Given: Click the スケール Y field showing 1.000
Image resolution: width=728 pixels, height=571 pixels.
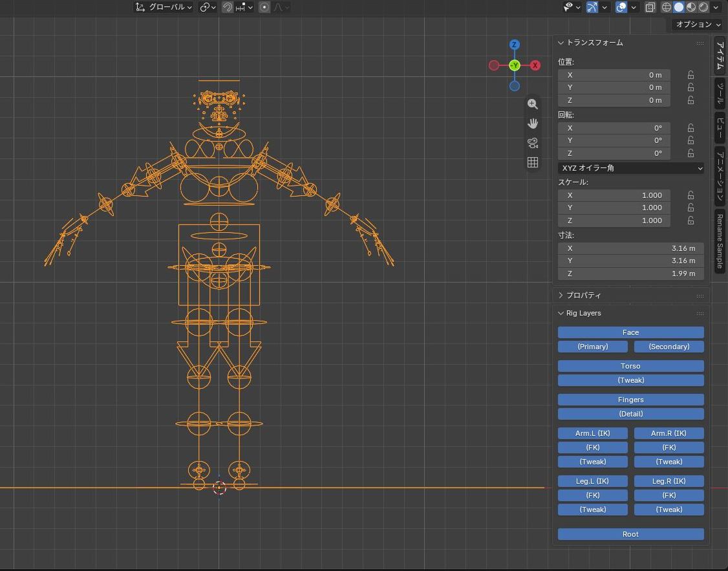Looking at the screenshot, I should click(614, 208).
